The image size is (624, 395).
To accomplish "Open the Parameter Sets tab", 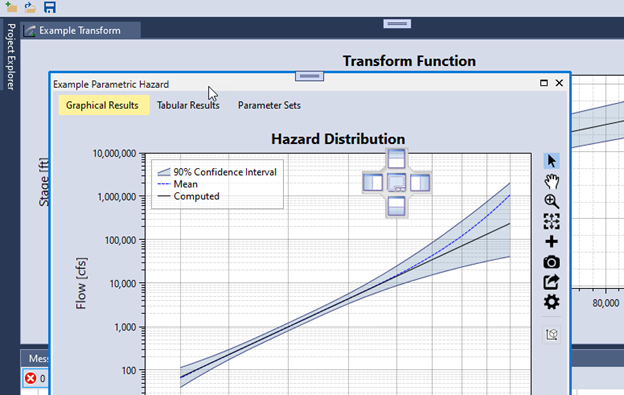I will click(269, 105).
